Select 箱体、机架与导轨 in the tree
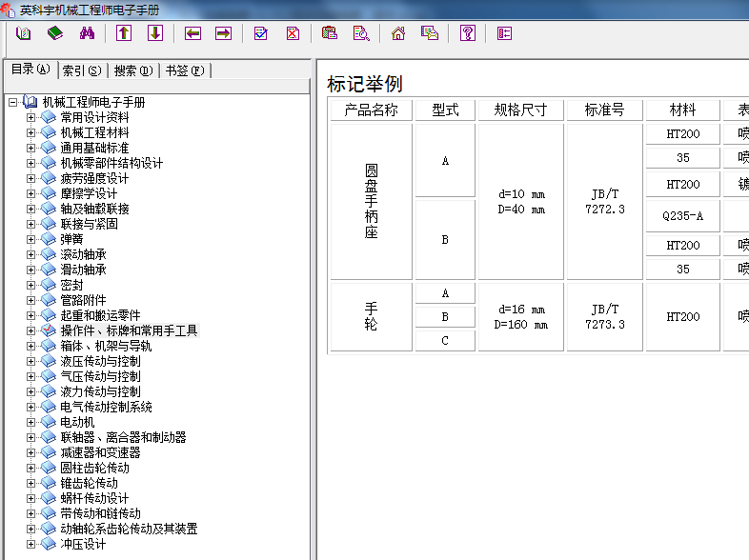 coord(106,346)
